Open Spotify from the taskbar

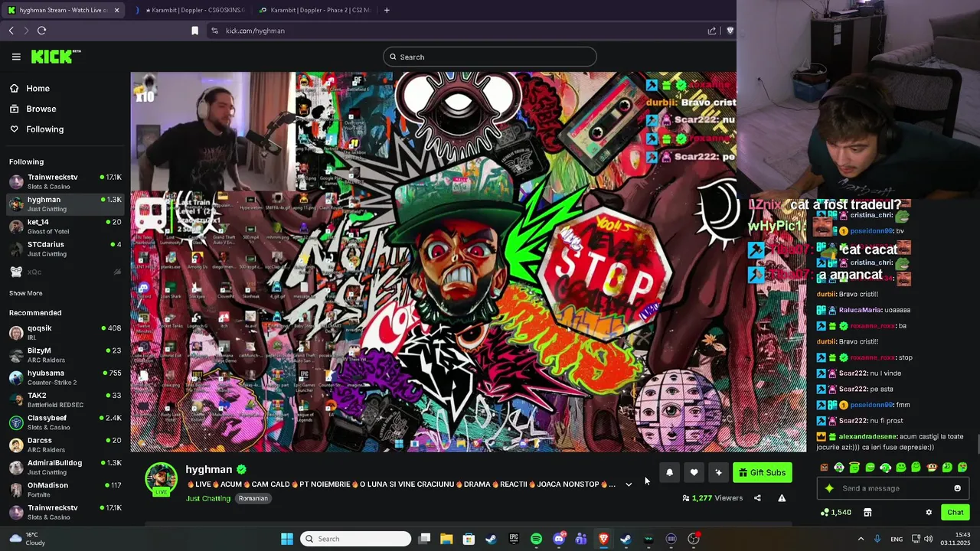pyautogui.click(x=536, y=539)
